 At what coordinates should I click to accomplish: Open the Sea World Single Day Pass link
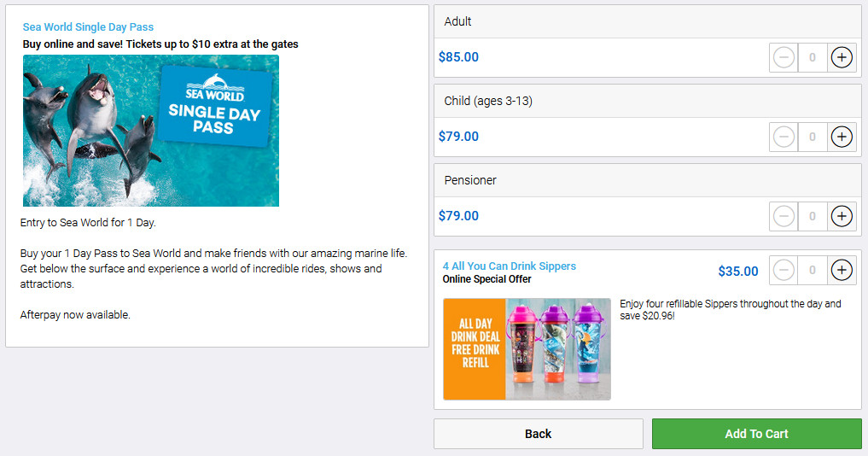point(88,27)
